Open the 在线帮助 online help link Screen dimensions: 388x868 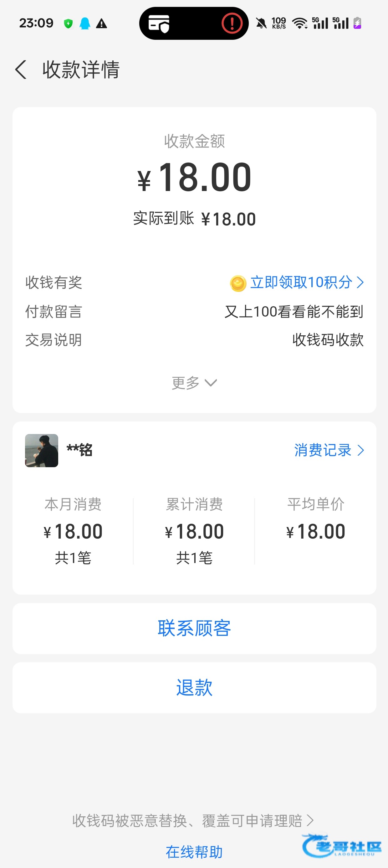pos(194,851)
